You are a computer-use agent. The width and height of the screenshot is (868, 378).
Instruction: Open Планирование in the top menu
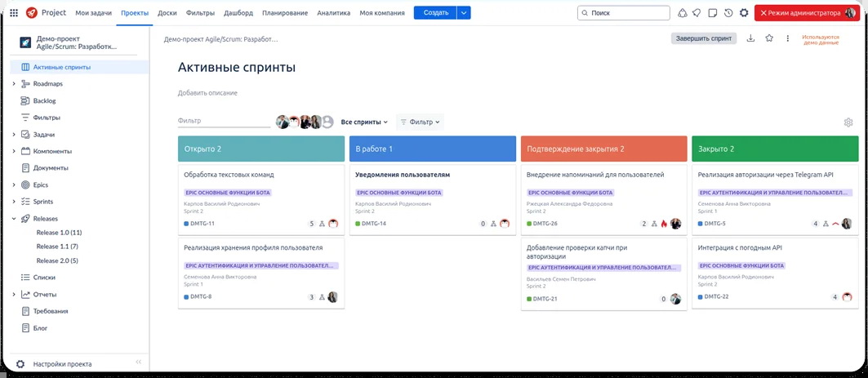[285, 13]
